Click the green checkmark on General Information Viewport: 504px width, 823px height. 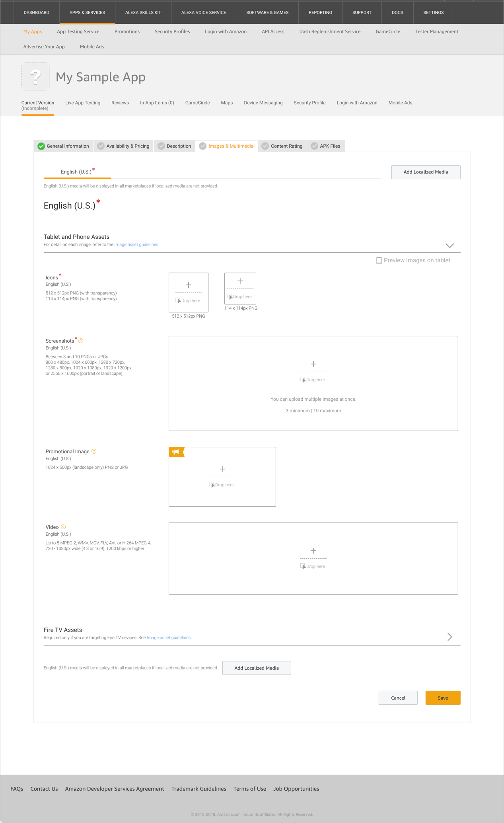(x=41, y=146)
